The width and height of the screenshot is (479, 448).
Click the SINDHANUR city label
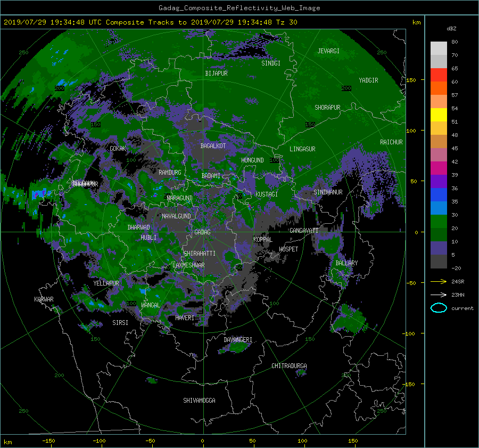(328, 192)
